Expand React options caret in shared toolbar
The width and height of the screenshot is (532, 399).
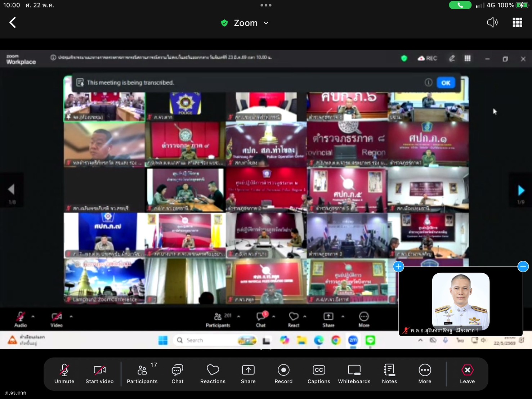(x=305, y=317)
